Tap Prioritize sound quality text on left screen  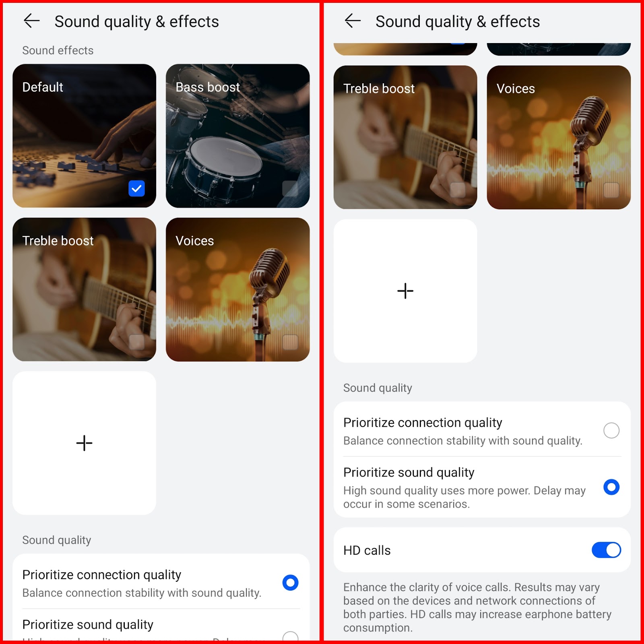pos(88,624)
